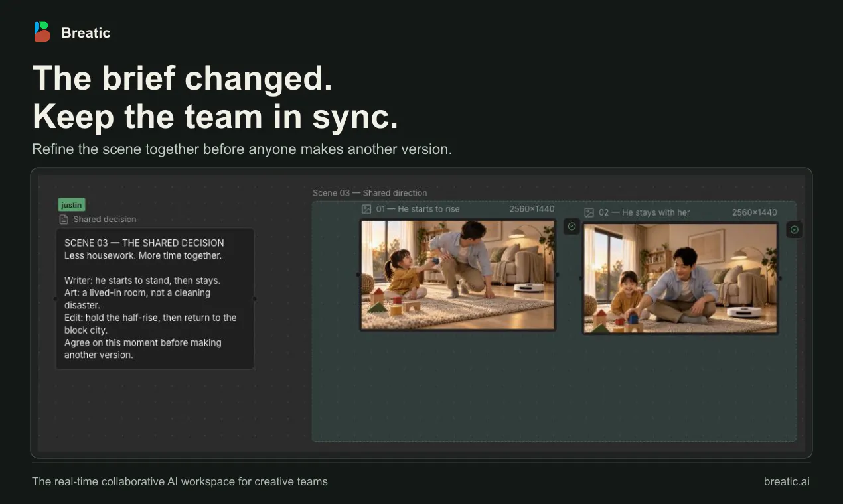The image size is (843, 504).
Task: Select the justin collaborator tag
Action: (x=72, y=206)
